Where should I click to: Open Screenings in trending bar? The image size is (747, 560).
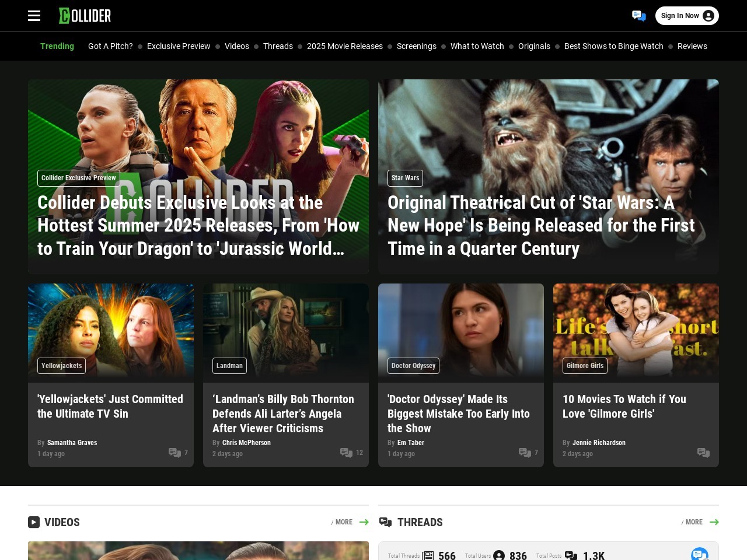point(417,46)
